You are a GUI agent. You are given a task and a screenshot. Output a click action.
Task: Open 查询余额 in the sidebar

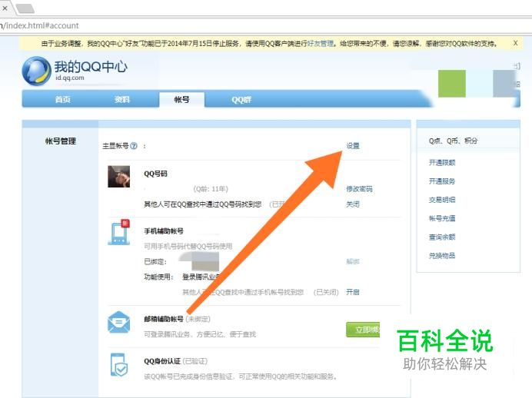[x=442, y=237]
